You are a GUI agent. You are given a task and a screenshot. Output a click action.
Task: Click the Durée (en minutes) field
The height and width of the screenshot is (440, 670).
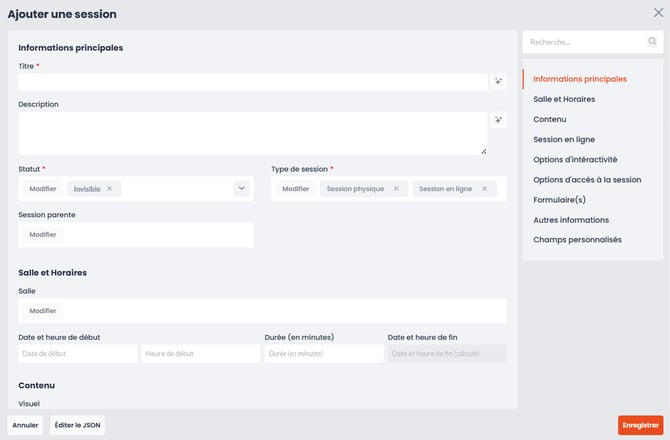tap(323, 353)
